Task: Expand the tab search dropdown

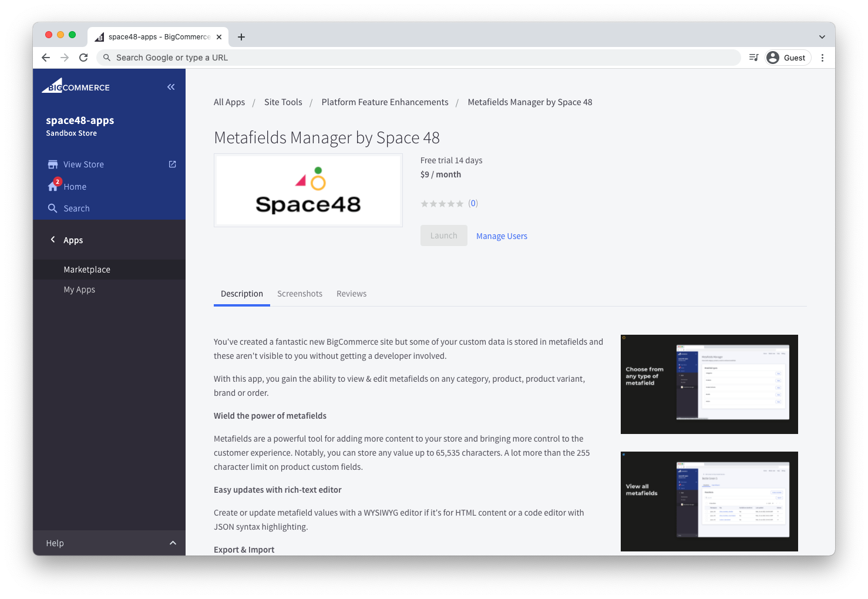Action: click(x=822, y=37)
